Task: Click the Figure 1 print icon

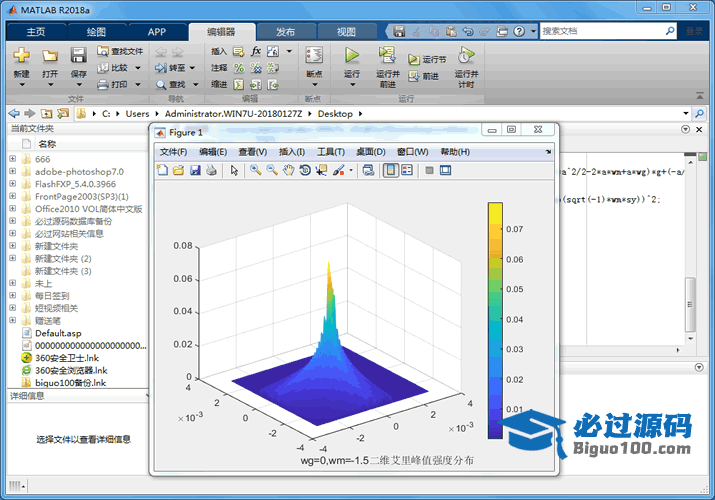Action: [x=211, y=170]
